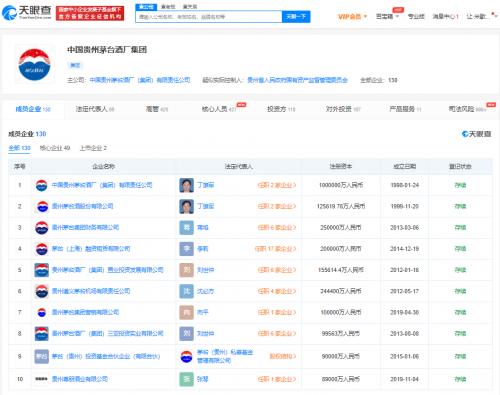Open the red government-filing banner beside the logo
The image size is (500, 395).
(90, 13)
